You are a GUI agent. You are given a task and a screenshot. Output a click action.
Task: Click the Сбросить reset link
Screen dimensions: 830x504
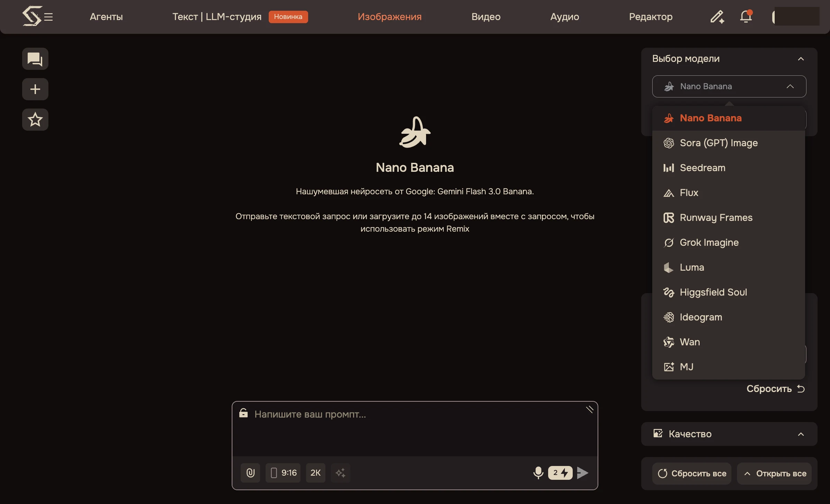776,389
